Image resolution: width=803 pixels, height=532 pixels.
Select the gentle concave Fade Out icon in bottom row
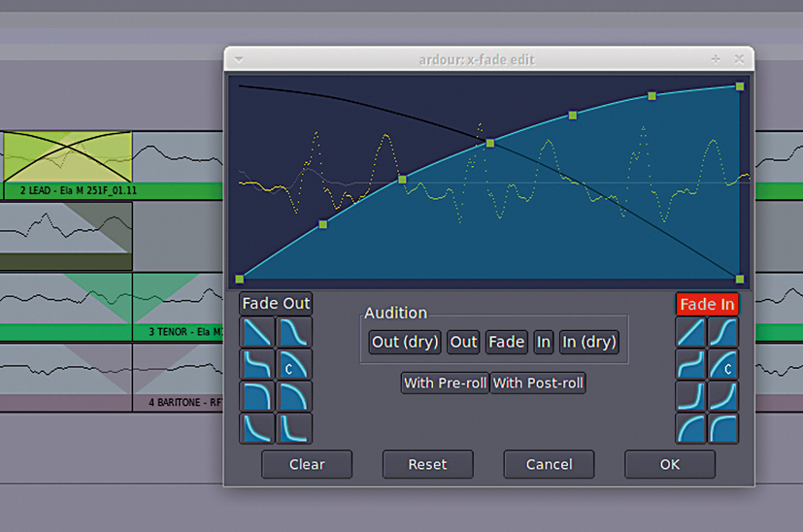(x=257, y=427)
